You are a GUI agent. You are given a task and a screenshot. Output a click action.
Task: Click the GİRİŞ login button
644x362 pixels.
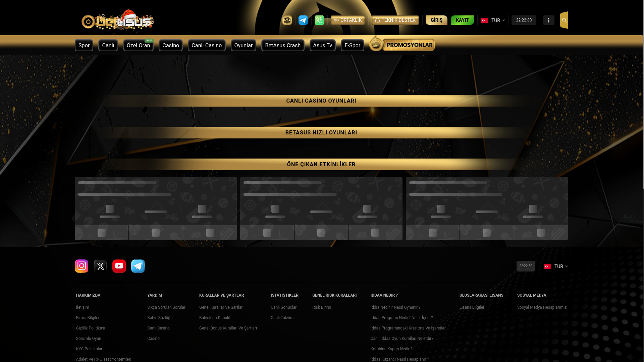pyautogui.click(x=436, y=20)
